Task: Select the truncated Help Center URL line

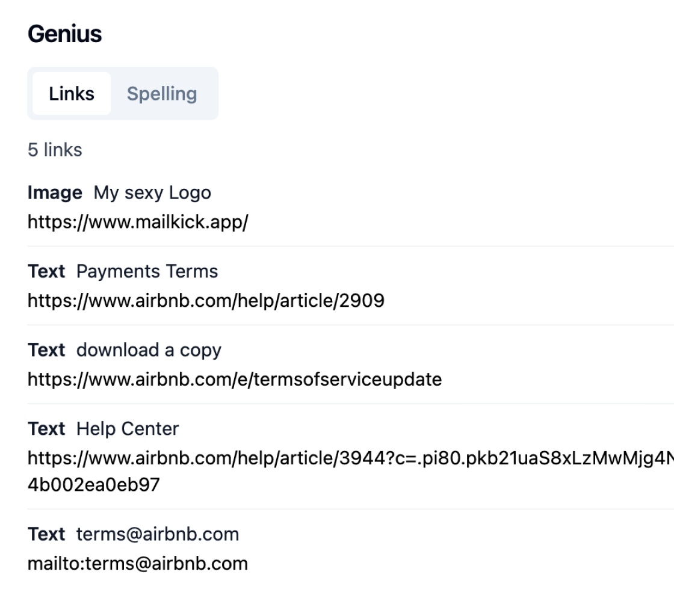Action: pyautogui.click(x=337, y=458)
